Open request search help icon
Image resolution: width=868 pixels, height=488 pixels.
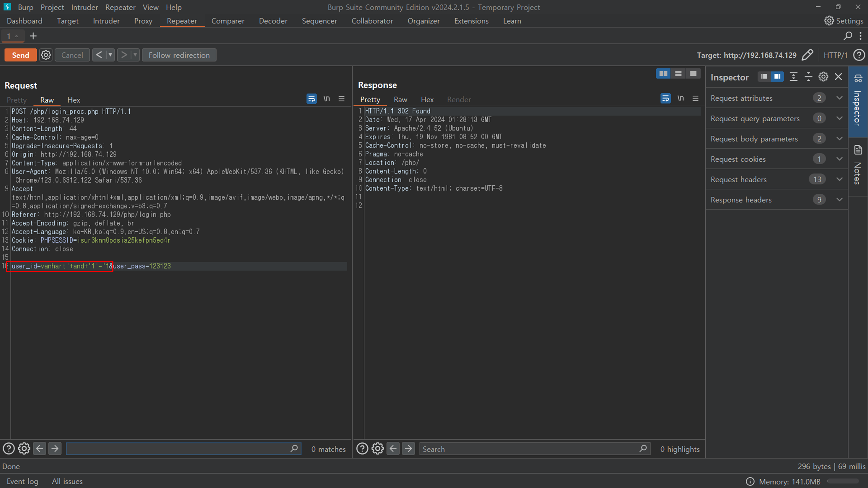9,449
